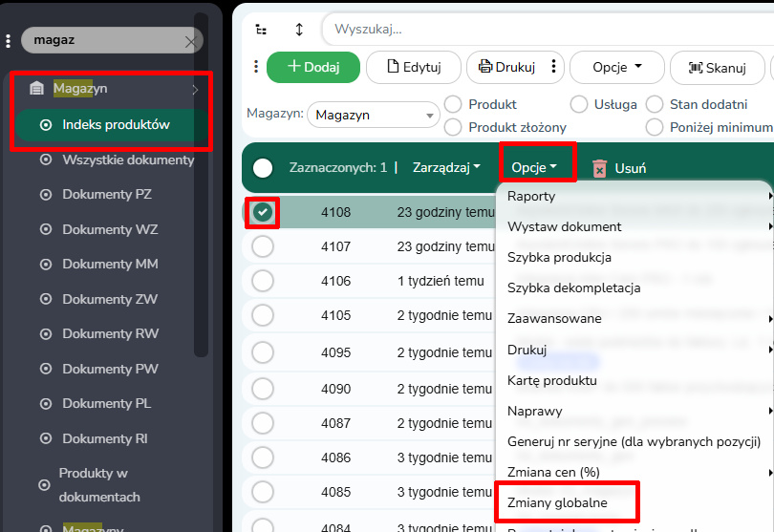The width and height of the screenshot is (774, 532).
Task: Choose Zmiany globalne menu entry
Action: [x=557, y=503]
